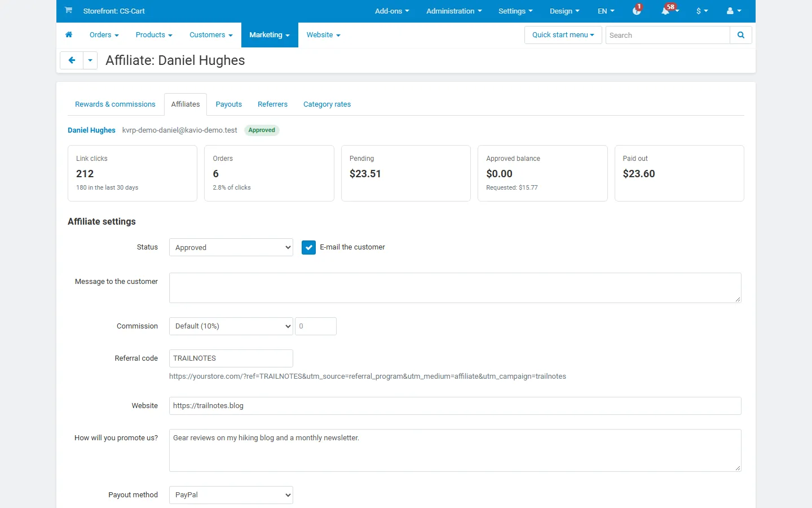Open the user account menu icon
The height and width of the screenshot is (508, 812).
(734, 11)
